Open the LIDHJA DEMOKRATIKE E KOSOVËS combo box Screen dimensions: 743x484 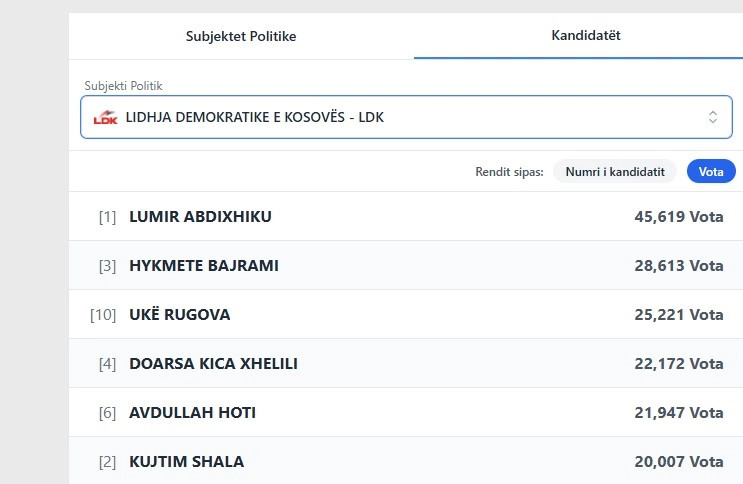pos(400,117)
